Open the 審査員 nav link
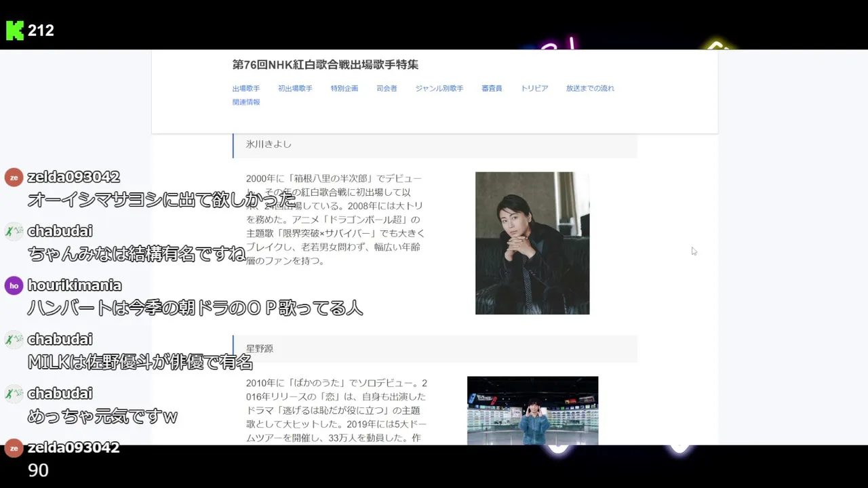Screen dimensions: 868x488 [492, 88]
